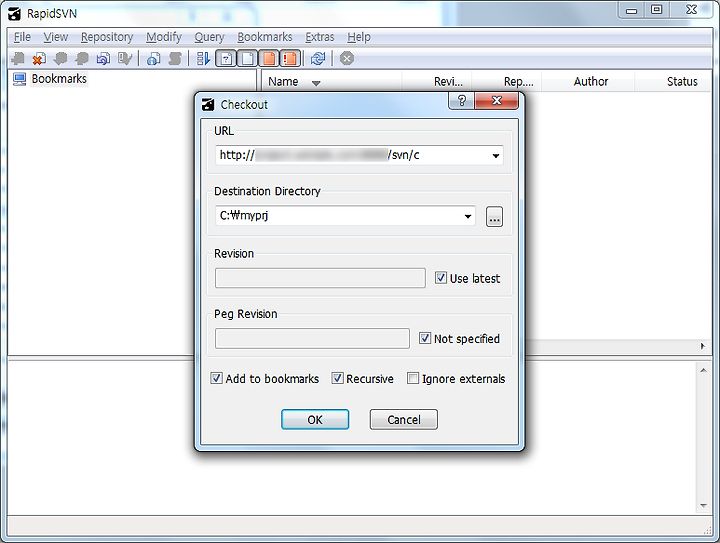Click the Info toolbar icon
This screenshot has height=543, width=720.
[153, 58]
